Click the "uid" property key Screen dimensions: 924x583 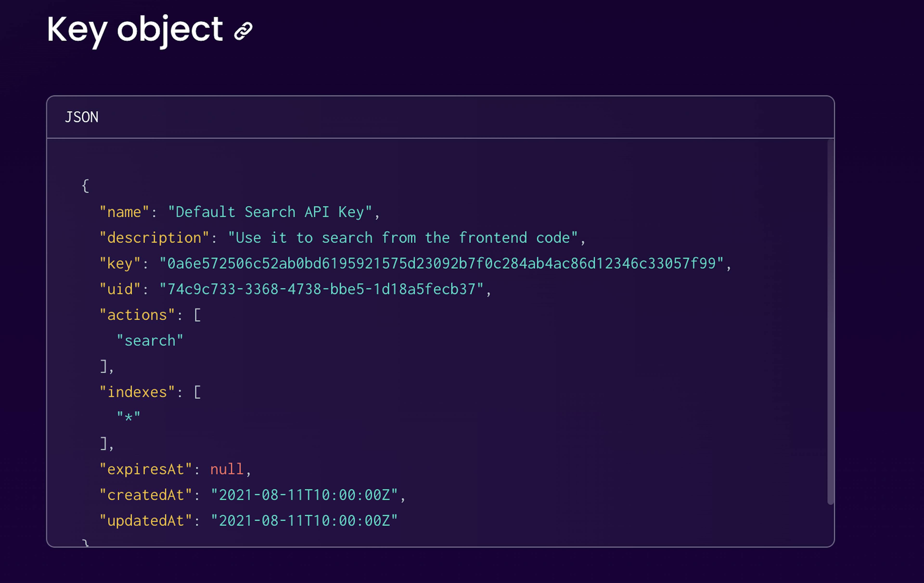click(x=120, y=289)
